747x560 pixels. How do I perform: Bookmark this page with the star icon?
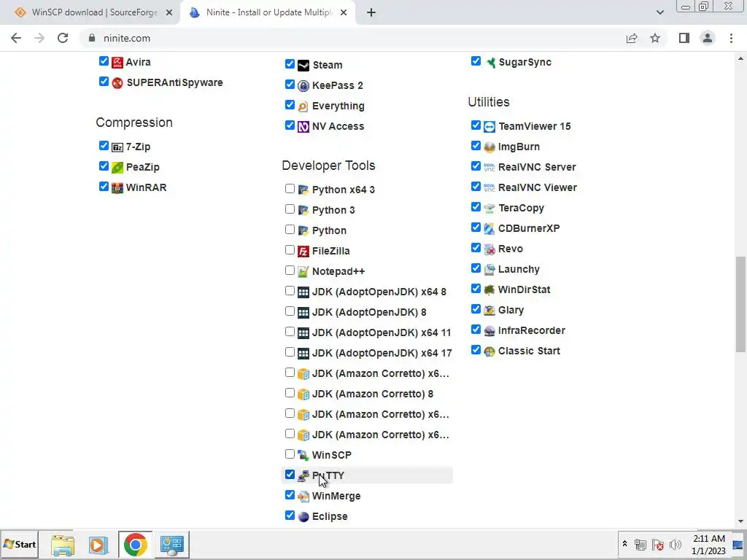[655, 38]
